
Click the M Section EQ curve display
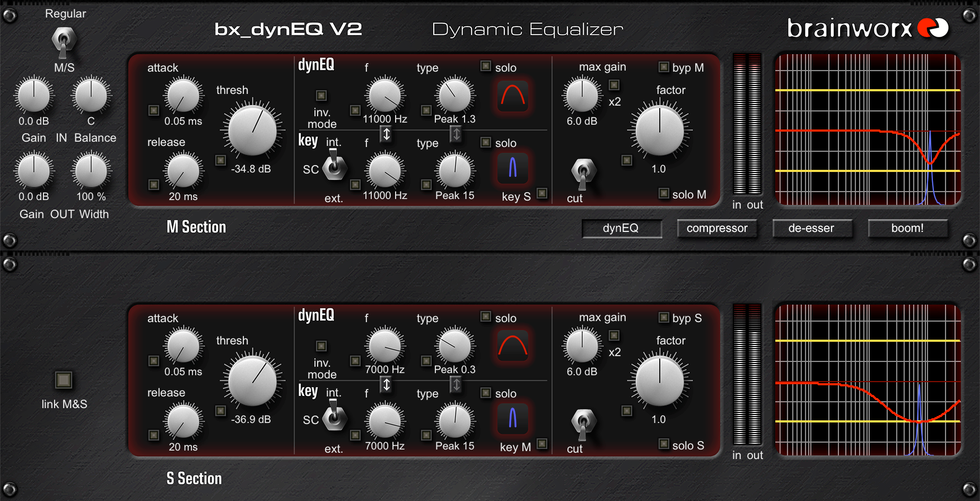click(868, 129)
